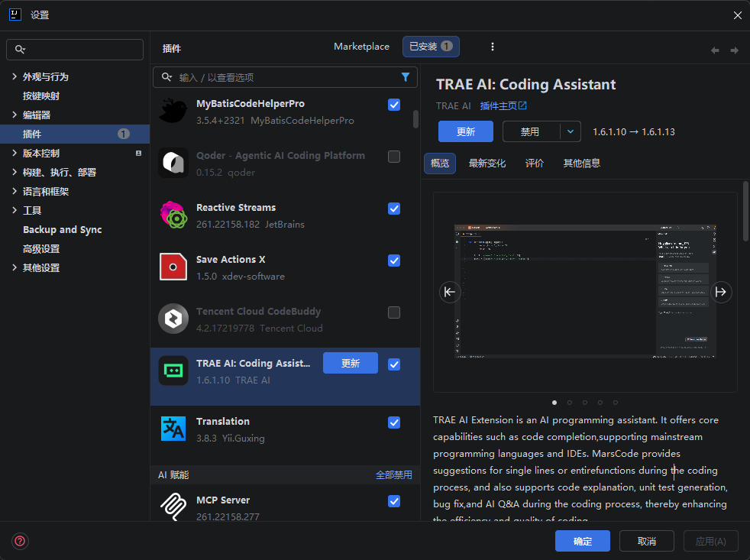This screenshot has height=560, width=750.
Task: Open the three-dot plugin options menu
Action: [492, 47]
